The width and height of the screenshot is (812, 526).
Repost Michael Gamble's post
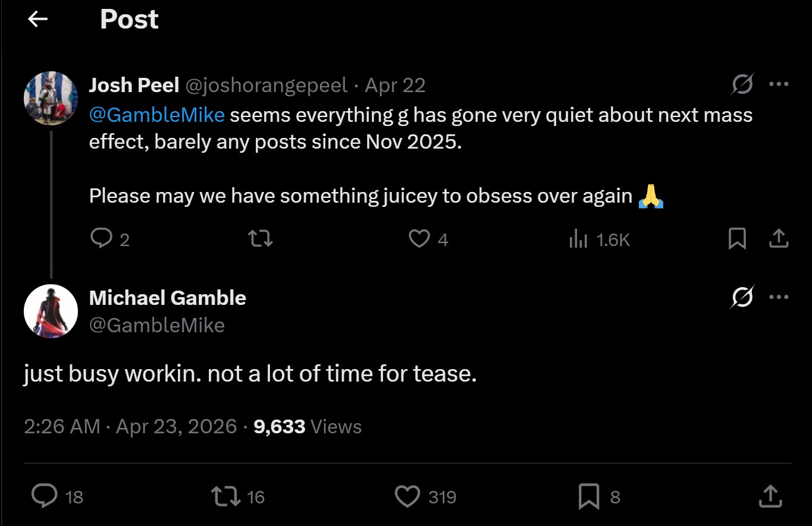point(226,496)
